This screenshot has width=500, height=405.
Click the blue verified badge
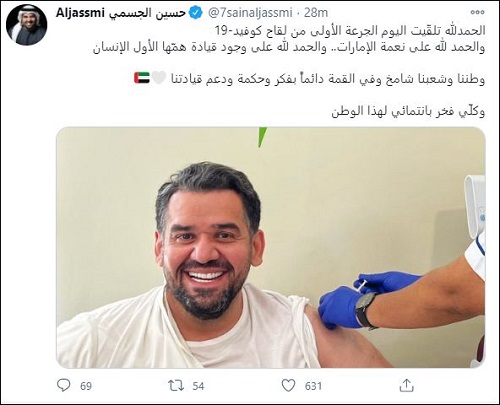196,13
